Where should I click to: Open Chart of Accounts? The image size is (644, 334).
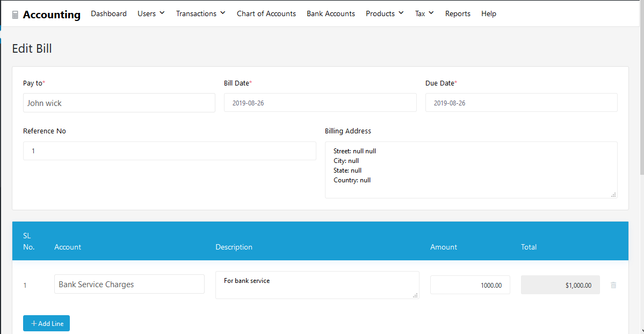(x=266, y=13)
